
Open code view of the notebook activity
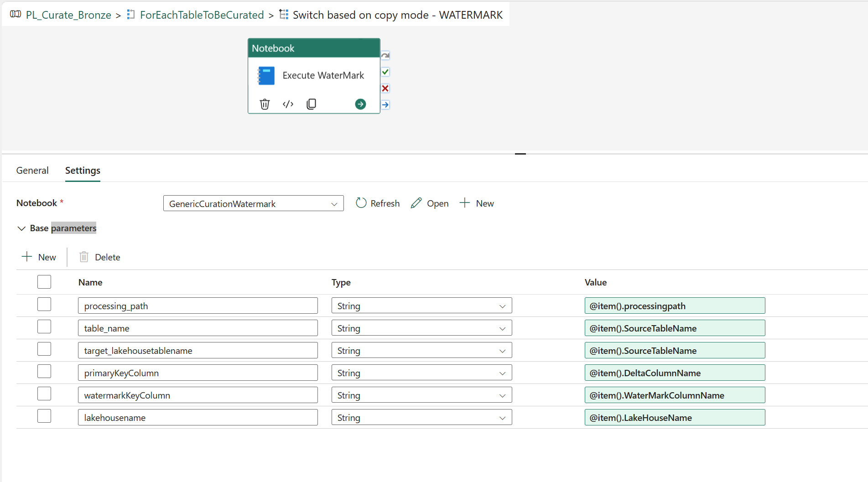tap(288, 104)
